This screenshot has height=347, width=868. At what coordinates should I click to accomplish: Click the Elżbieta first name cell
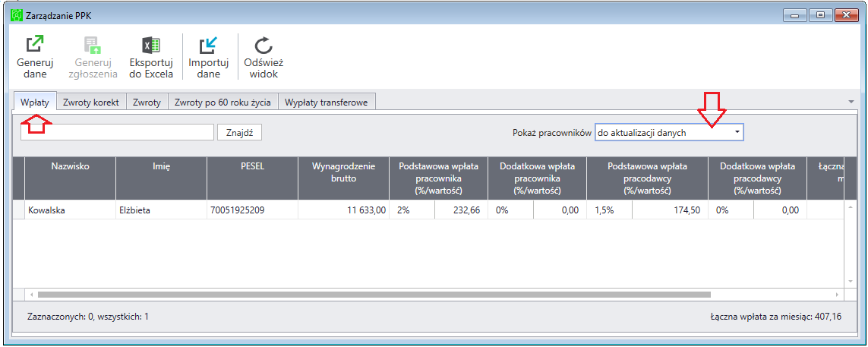click(x=161, y=210)
